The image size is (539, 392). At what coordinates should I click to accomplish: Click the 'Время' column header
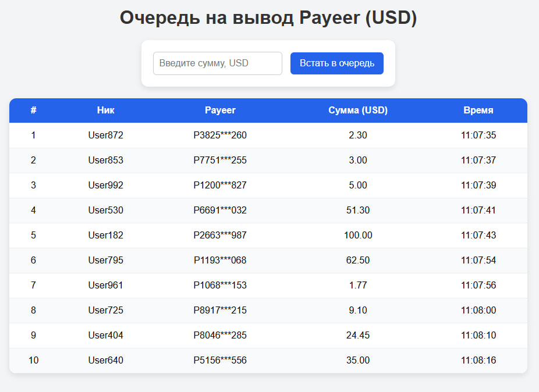pyautogui.click(x=478, y=110)
